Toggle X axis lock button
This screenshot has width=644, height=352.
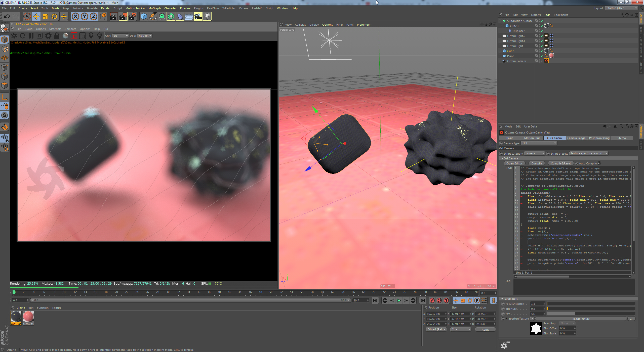coord(75,17)
